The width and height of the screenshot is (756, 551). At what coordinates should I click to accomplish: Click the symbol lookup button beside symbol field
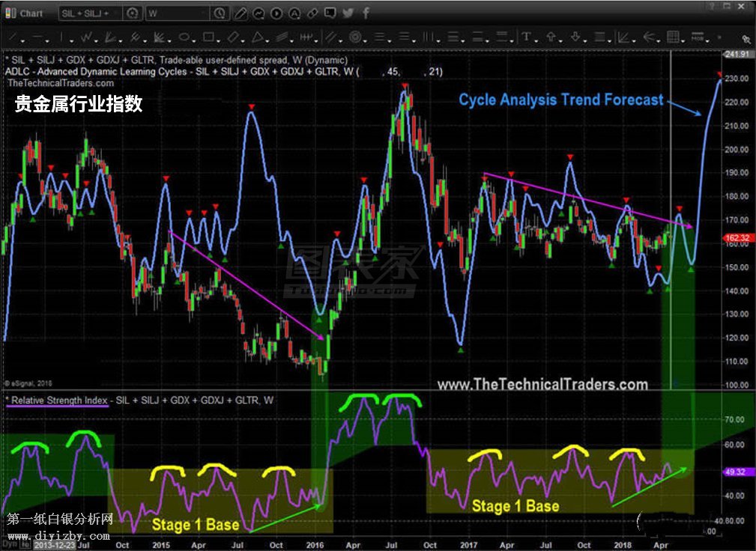click(132, 13)
